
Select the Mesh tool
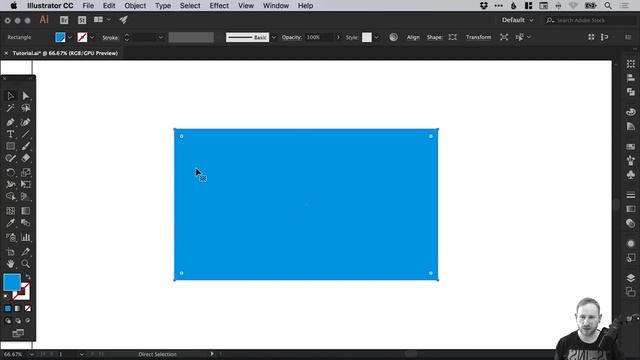[11, 211]
